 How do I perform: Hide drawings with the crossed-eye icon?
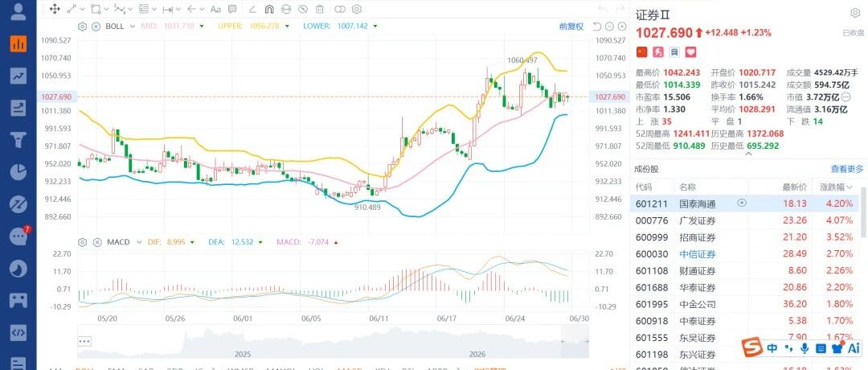click(302, 10)
